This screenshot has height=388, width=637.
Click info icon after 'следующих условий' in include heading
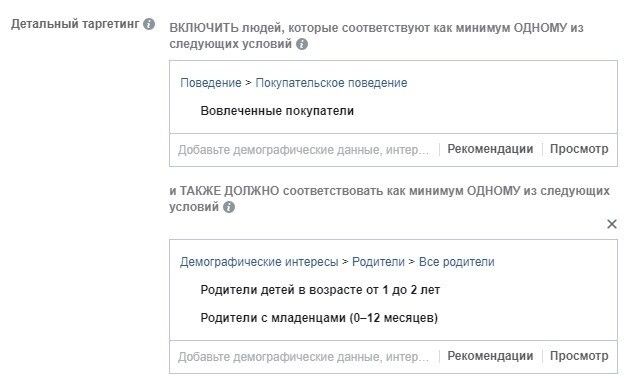[x=302, y=44]
